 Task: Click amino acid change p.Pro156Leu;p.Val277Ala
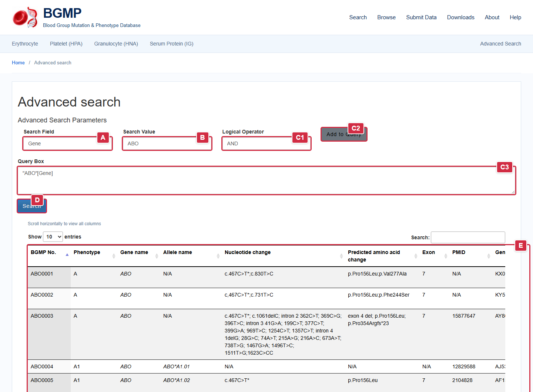[x=377, y=274]
